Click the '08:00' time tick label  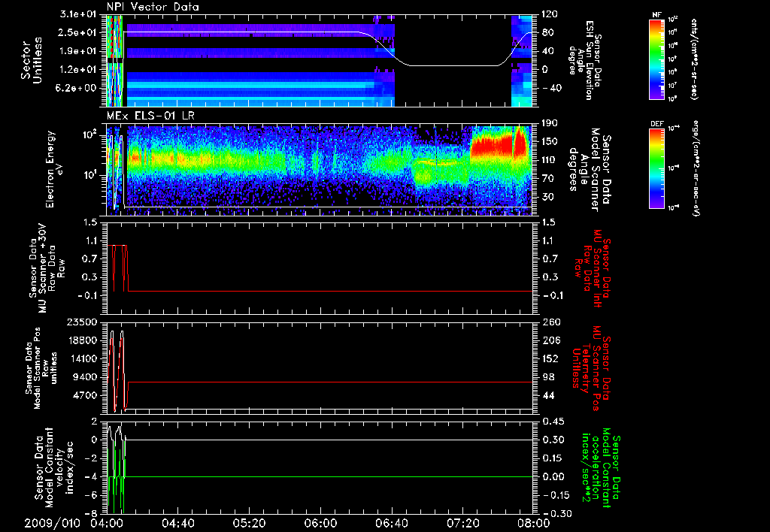534,523
